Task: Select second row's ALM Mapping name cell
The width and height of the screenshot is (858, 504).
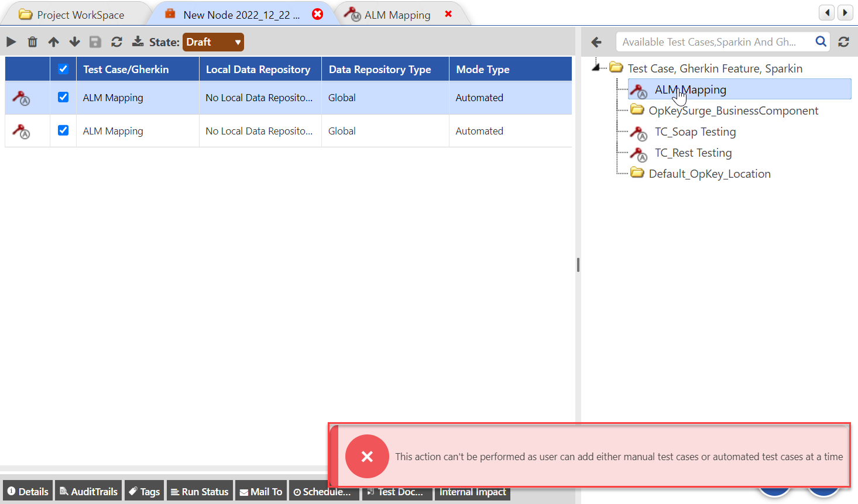Action: click(138, 131)
